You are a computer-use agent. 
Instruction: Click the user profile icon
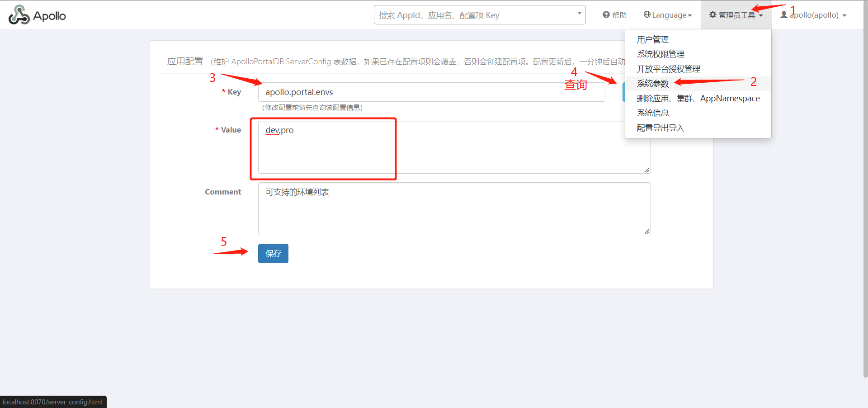click(x=784, y=15)
